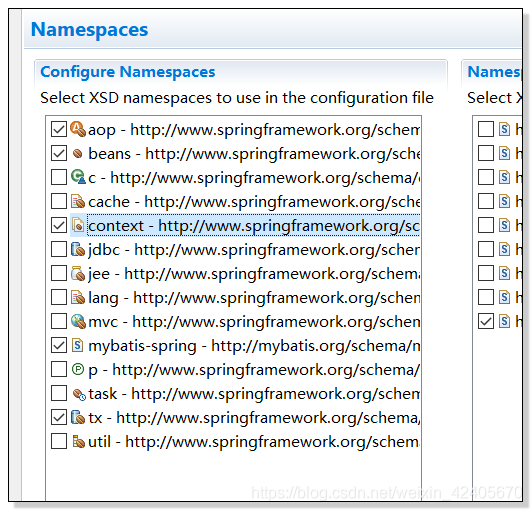Select the 'task - http://www.springframework.org' row text
Screen dimensions: 532x511
tap(254, 394)
